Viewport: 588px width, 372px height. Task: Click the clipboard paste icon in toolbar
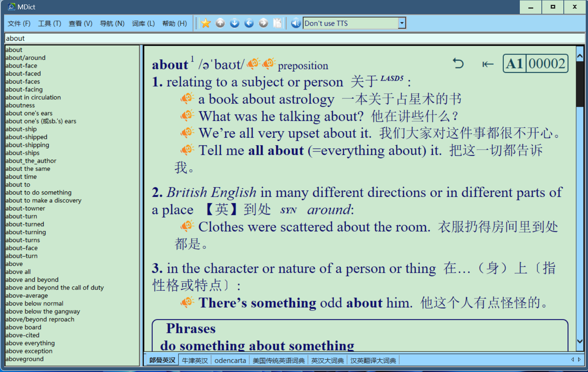click(x=278, y=24)
